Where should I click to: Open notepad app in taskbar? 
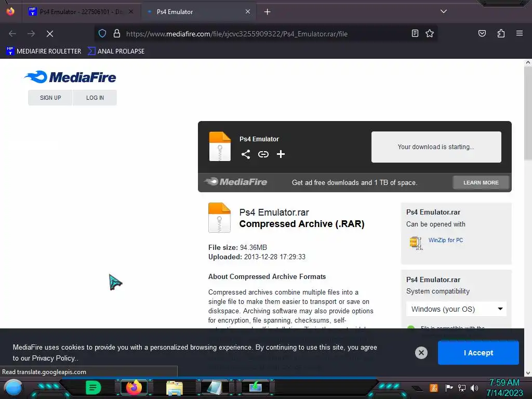pos(215,388)
